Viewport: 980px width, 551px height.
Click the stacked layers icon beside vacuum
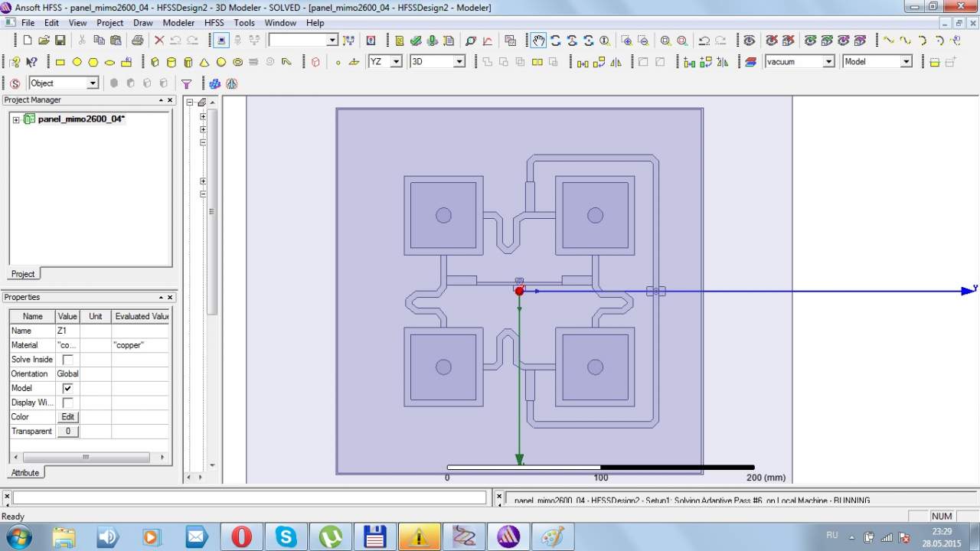(750, 62)
